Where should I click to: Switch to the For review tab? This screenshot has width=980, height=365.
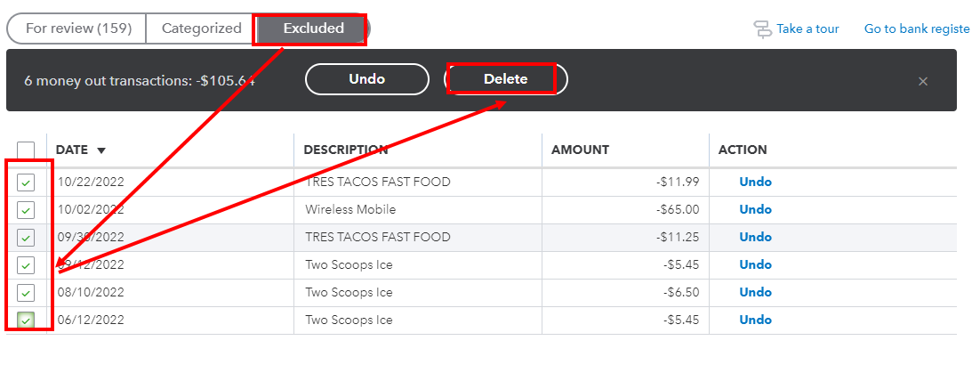click(77, 28)
